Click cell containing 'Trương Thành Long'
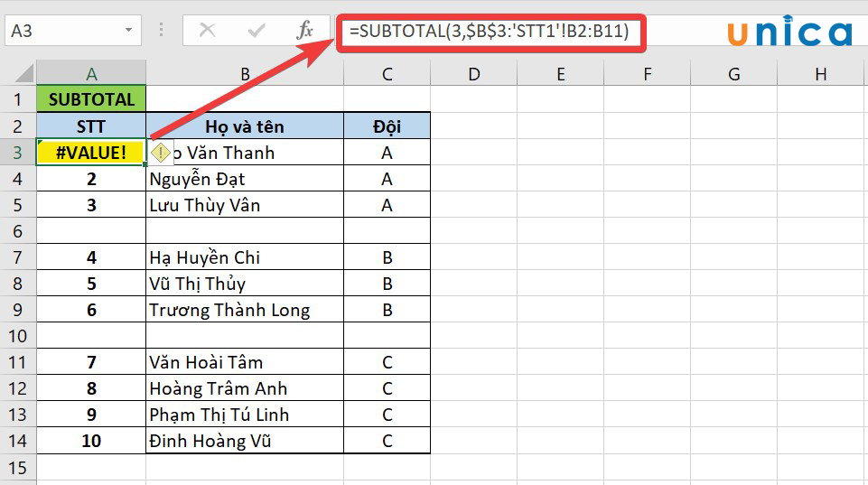Viewport: 868px width, 485px height. coord(245,310)
